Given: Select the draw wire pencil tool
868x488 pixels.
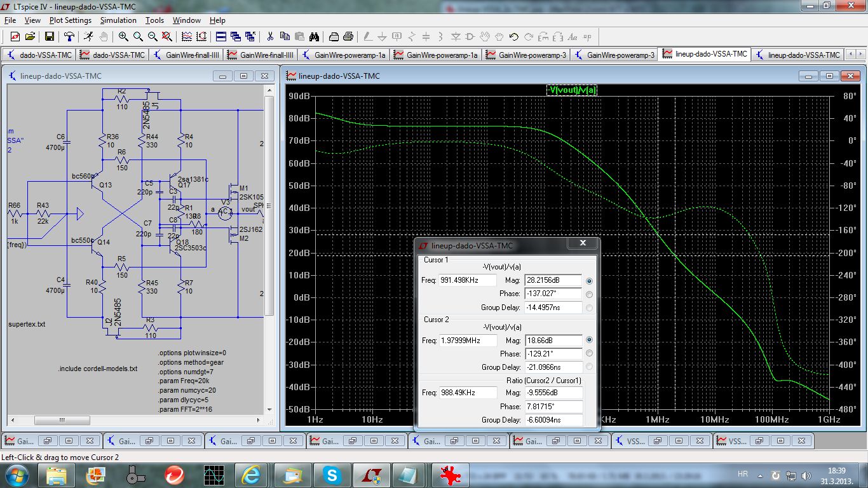Looking at the screenshot, I should tap(368, 37).
